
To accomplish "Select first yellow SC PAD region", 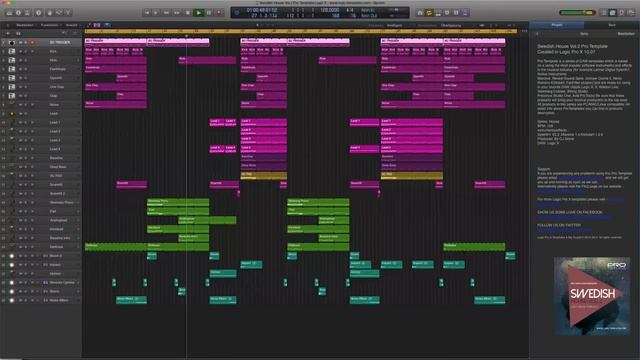I will 264,176.
